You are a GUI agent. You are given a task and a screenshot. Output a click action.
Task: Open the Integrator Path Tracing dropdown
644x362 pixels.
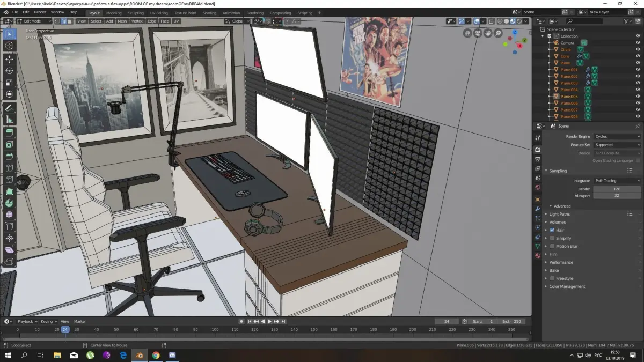pyautogui.click(x=617, y=181)
